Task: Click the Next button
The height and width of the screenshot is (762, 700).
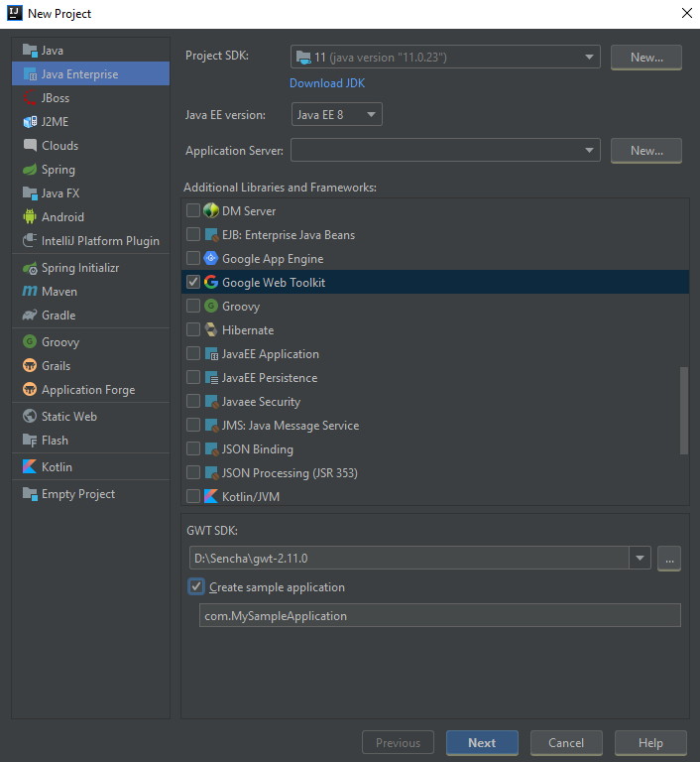Action: coord(482,742)
